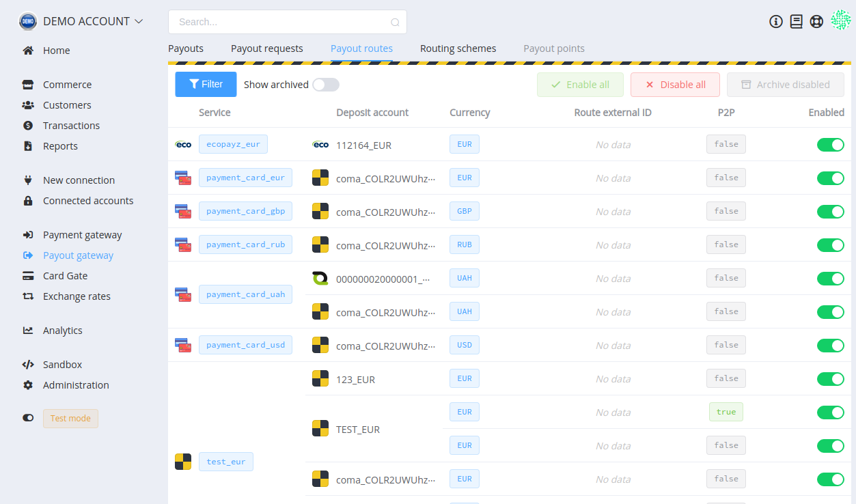This screenshot has width=856, height=504.
Task: Click the Disable all button
Action: point(675,85)
